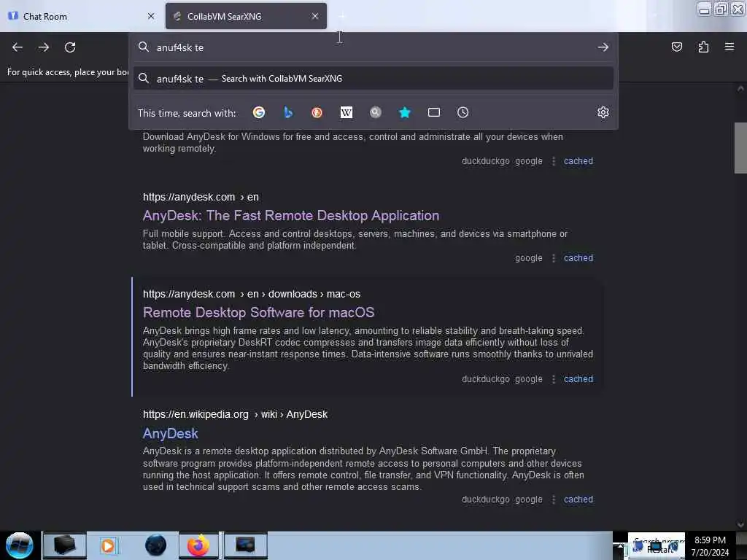The height and width of the screenshot is (560, 747).
Task: Search this time with Google
Action: pos(259,112)
